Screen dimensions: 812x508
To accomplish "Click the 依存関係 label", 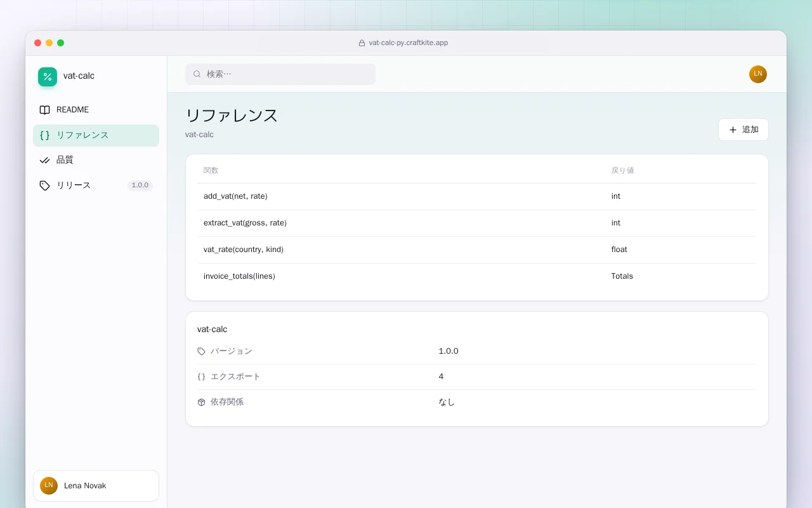I will click(x=227, y=402).
